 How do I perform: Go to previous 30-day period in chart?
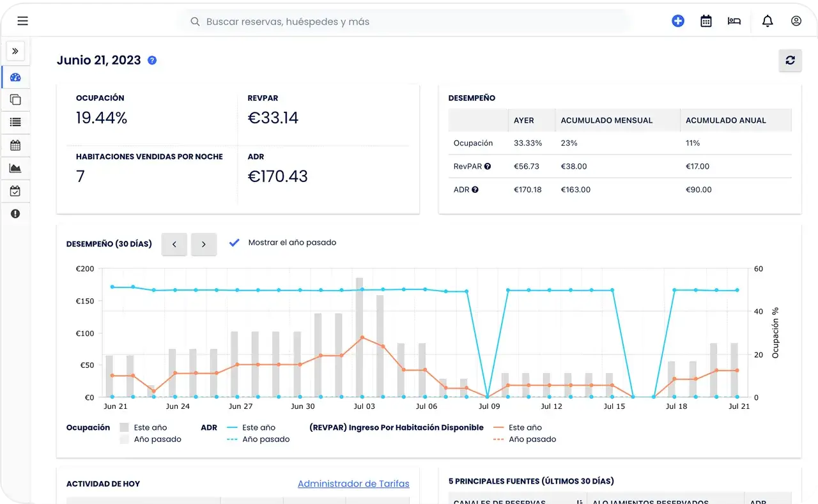174,244
